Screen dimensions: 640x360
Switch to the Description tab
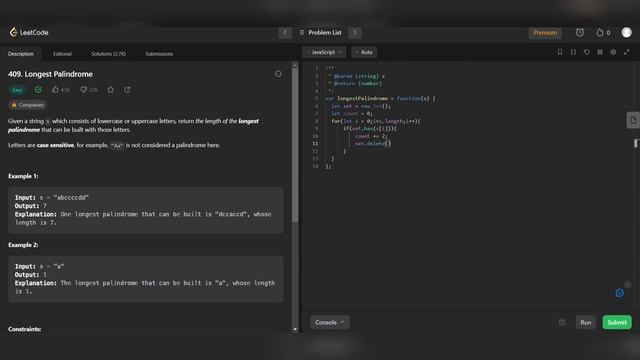pyautogui.click(x=21, y=54)
